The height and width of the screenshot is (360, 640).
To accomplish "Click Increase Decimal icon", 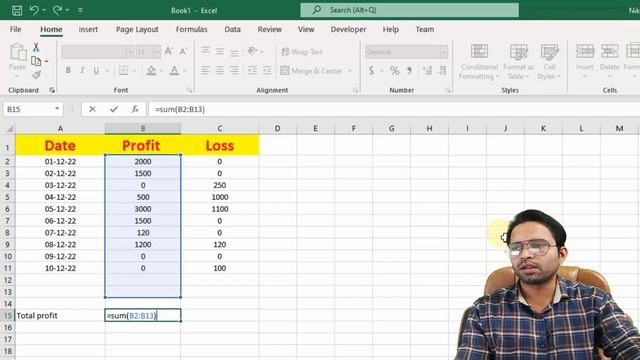I will (427, 71).
